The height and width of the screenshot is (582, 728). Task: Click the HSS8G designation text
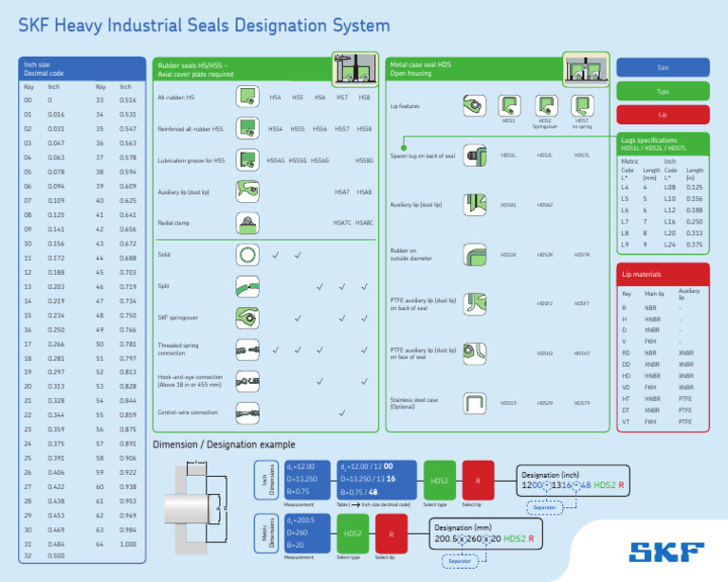(364, 160)
